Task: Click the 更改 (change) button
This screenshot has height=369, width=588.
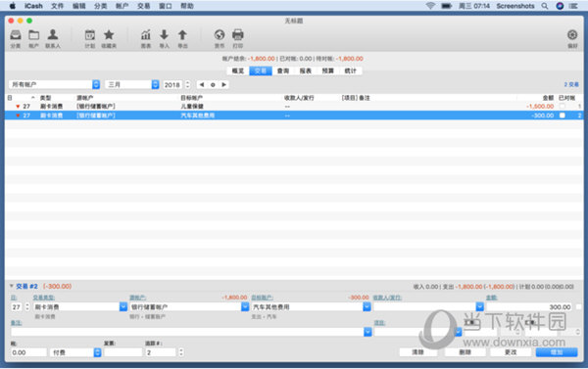Action: (x=511, y=352)
